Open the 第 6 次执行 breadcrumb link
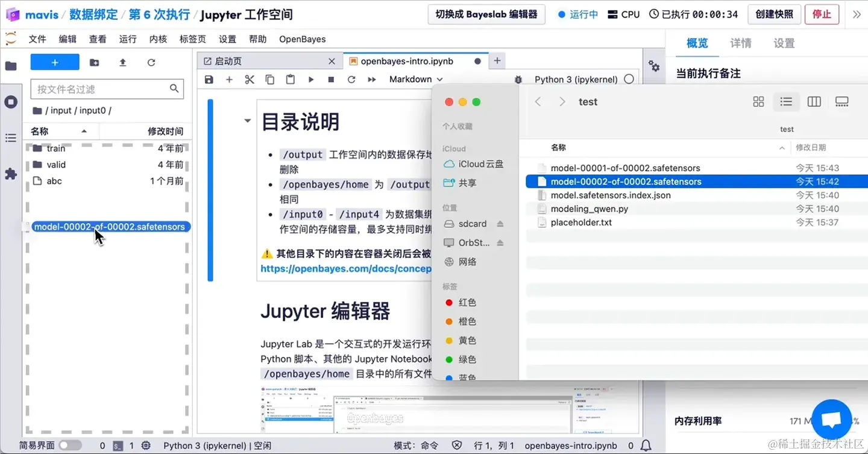This screenshot has width=868, height=454. pyautogui.click(x=159, y=14)
